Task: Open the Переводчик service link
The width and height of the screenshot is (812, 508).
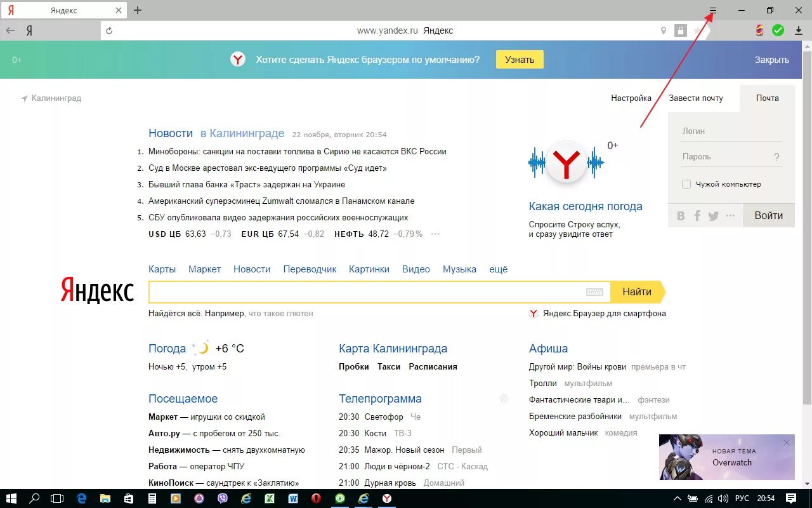Action: click(x=310, y=269)
